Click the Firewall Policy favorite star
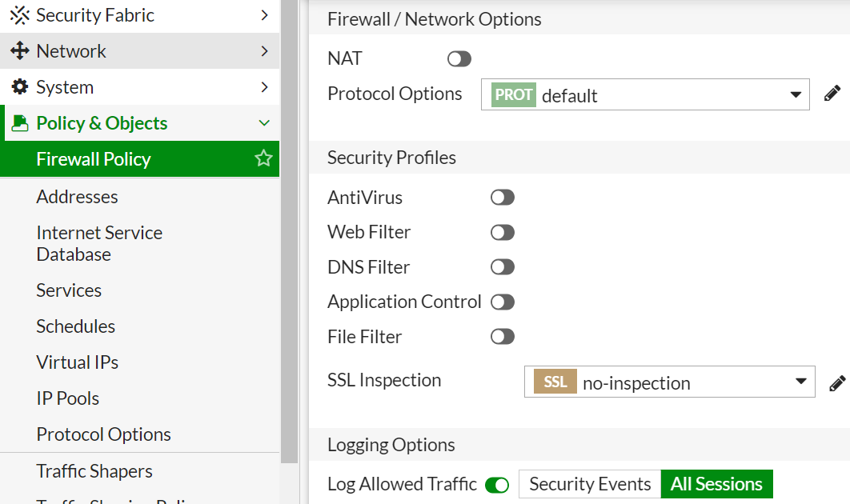Screen dimensions: 850x504 pos(263,159)
